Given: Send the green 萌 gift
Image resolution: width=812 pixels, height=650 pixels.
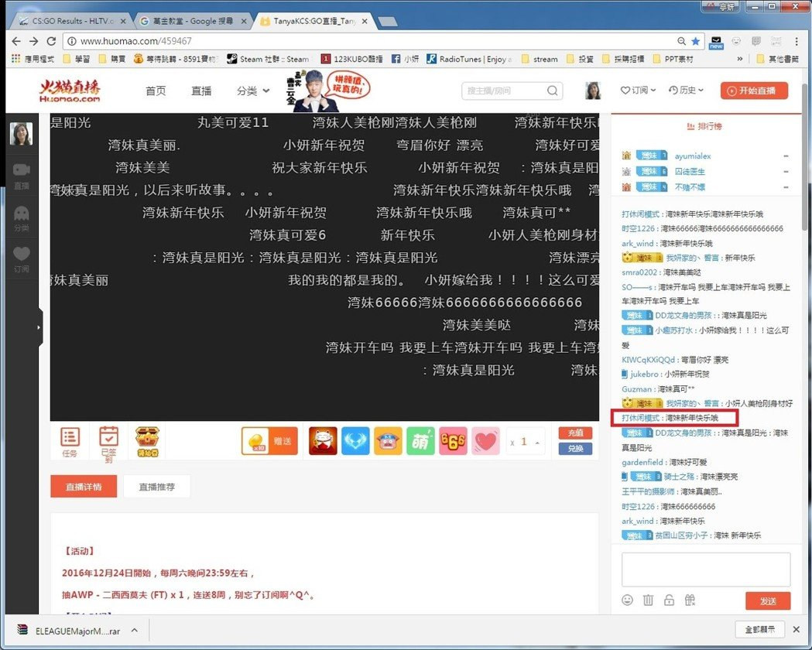Looking at the screenshot, I should pos(420,441).
